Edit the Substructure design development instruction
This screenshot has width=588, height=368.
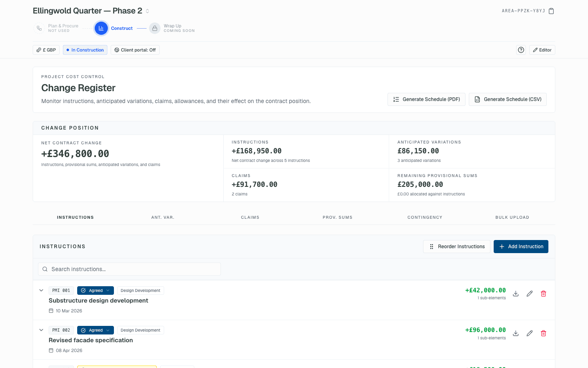point(530,294)
